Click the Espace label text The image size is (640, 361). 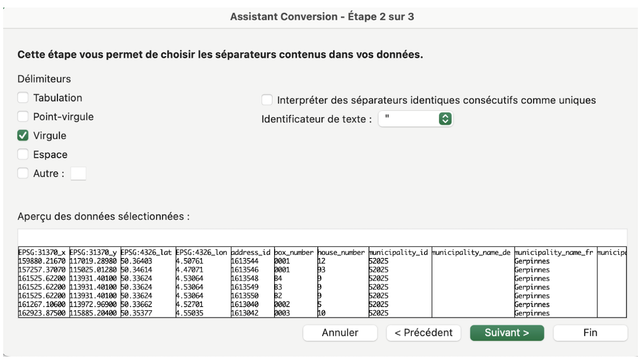[50, 154]
